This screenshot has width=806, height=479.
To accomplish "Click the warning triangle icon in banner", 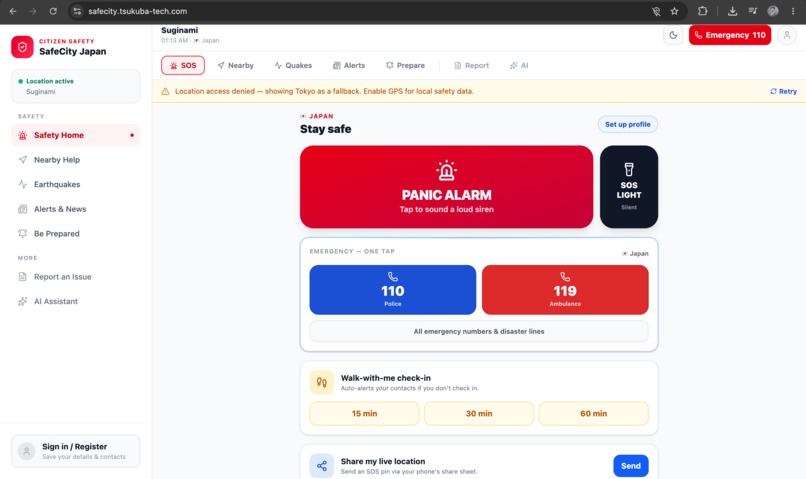I will click(165, 91).
